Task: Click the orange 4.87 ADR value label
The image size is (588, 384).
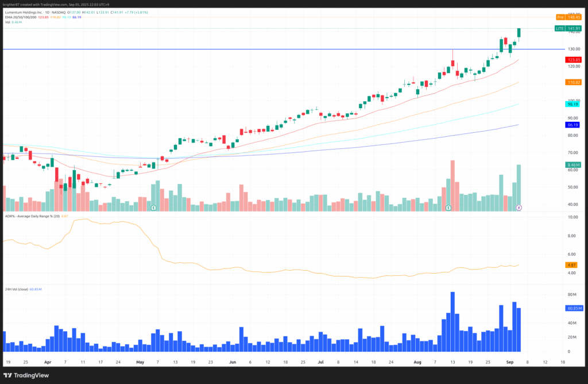Action: pos(571,265)
